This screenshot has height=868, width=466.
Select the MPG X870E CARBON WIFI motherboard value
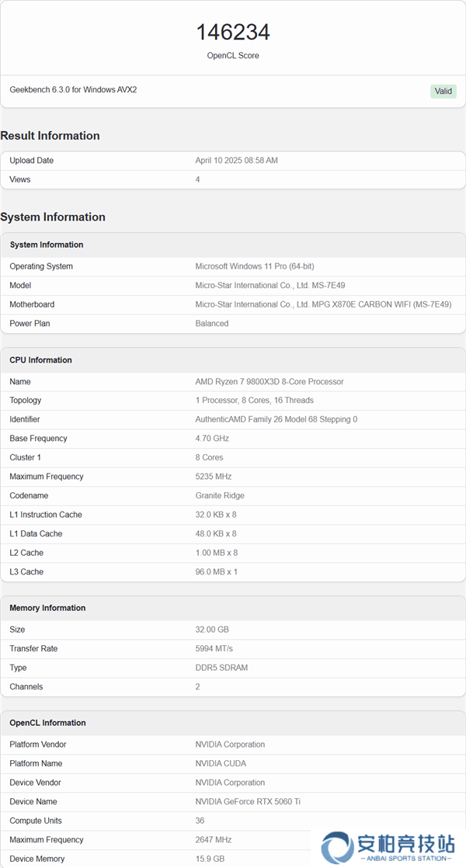pyautogui.click(x=324, y=304)
